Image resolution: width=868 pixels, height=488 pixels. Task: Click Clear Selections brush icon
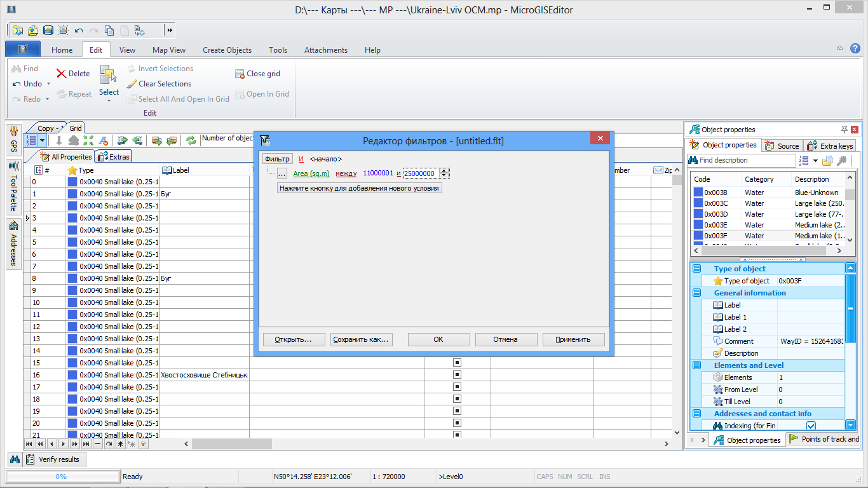click(x=132, y=84)
